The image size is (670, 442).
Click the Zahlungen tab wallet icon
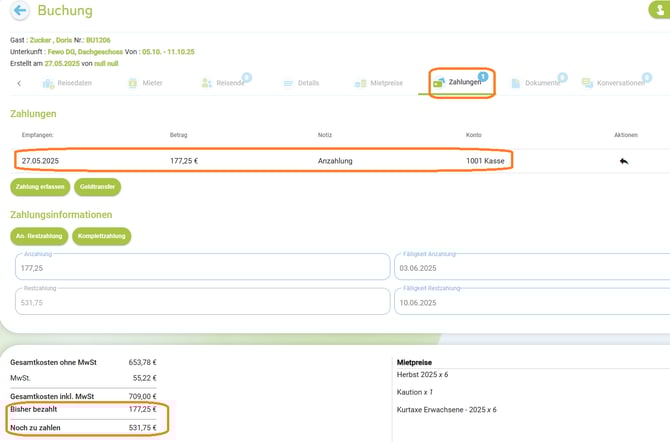coord(439,83)
